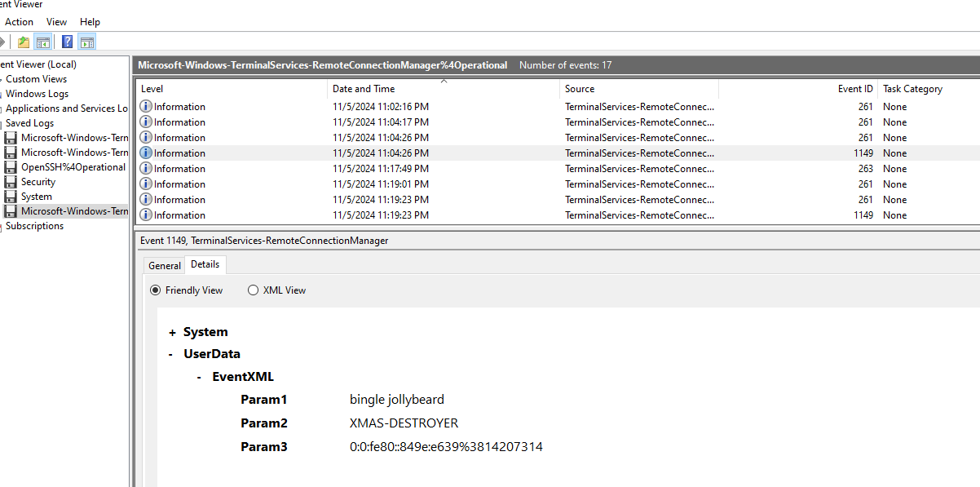Toggle the Show/Hide Action Pane toolbar icon
This screenshot has height=487, width=980.
(87, 42)
